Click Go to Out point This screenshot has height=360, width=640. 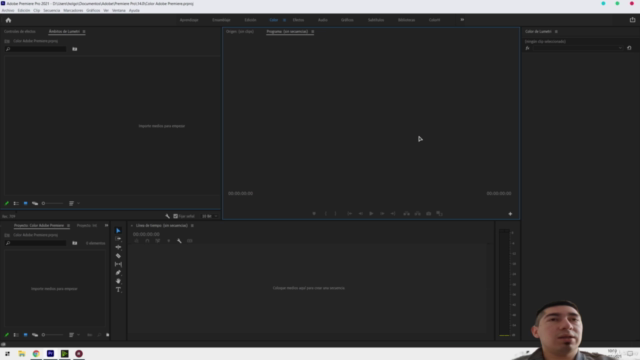pos(393,213)
